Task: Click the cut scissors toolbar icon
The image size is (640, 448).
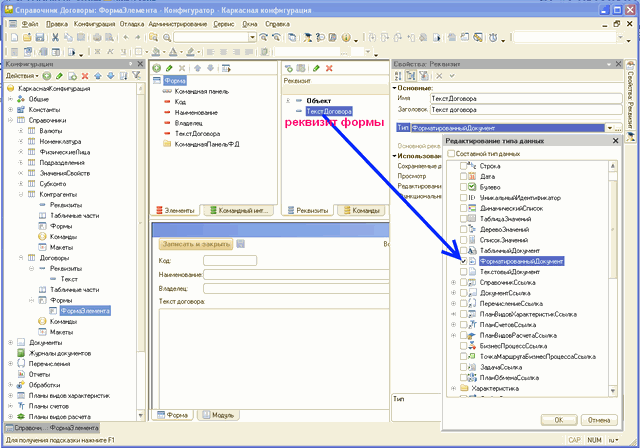Action: (x=56, y=38)
